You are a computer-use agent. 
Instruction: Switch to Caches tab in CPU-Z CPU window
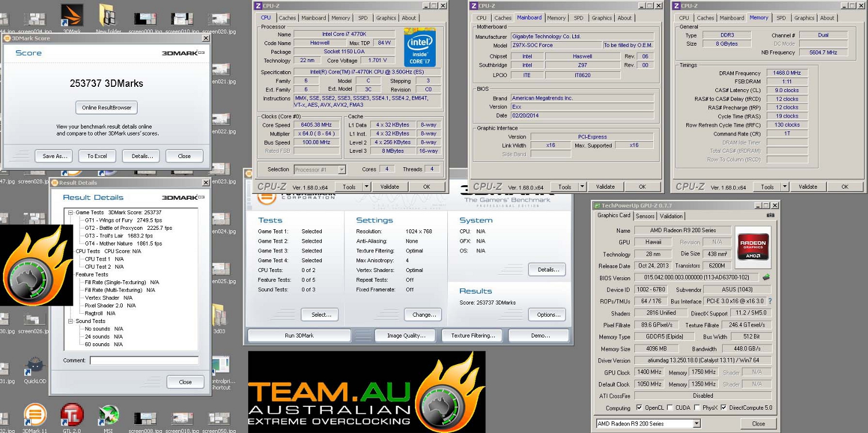(287, 18)
